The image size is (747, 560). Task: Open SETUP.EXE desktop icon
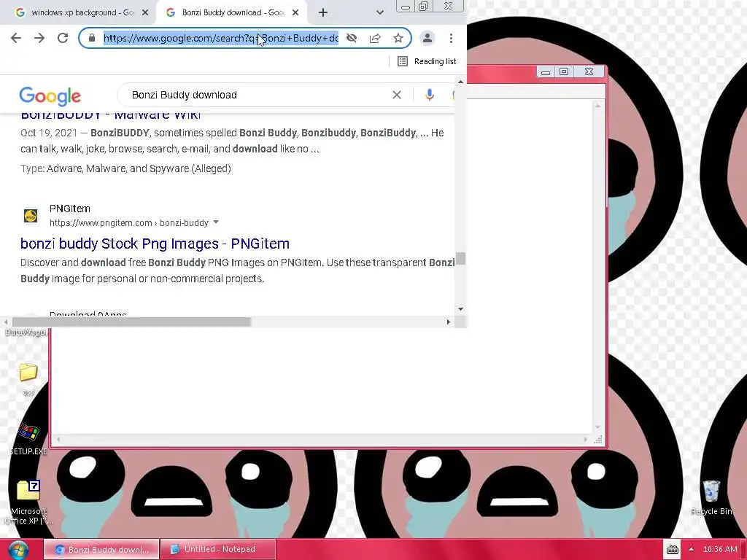(28, 439)
